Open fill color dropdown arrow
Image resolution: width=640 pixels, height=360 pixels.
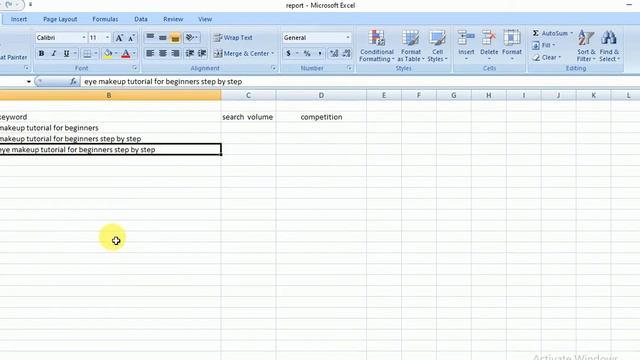point(116,53)
